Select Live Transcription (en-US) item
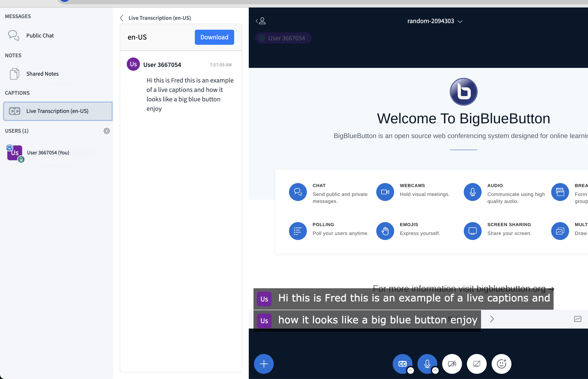 58,111
